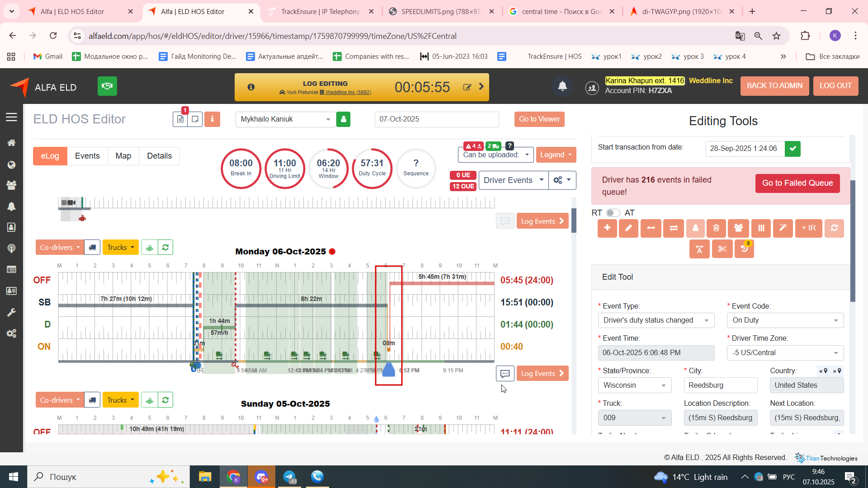This screenshot has height=488, width=868.
Task: Select the scissors cut tool
Action: (x=722, y=249)
